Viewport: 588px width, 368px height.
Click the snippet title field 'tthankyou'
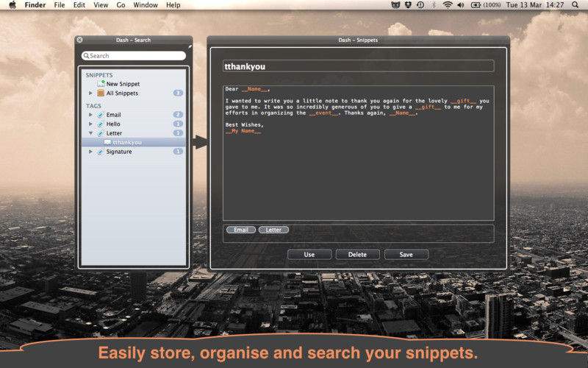(x=358, y=66)
